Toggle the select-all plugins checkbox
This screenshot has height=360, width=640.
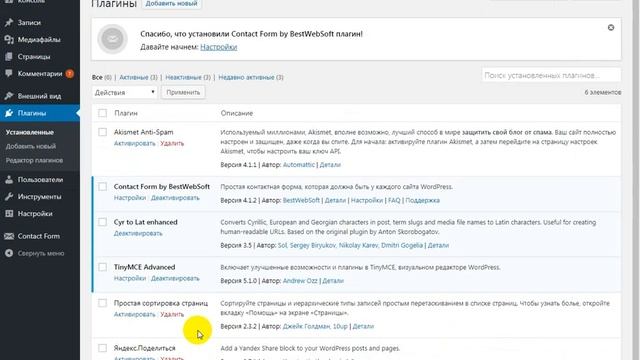click(x=102, y=113)
